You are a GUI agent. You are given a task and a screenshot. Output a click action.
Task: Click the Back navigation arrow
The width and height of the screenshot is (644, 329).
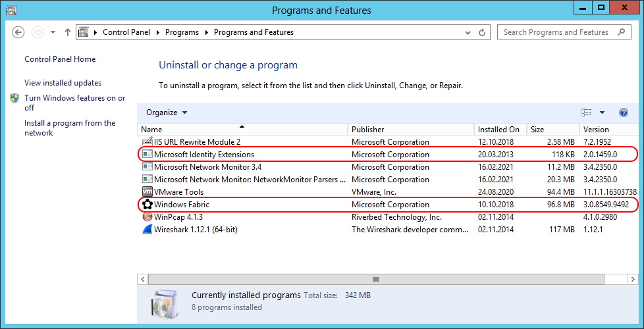[18, 32]
